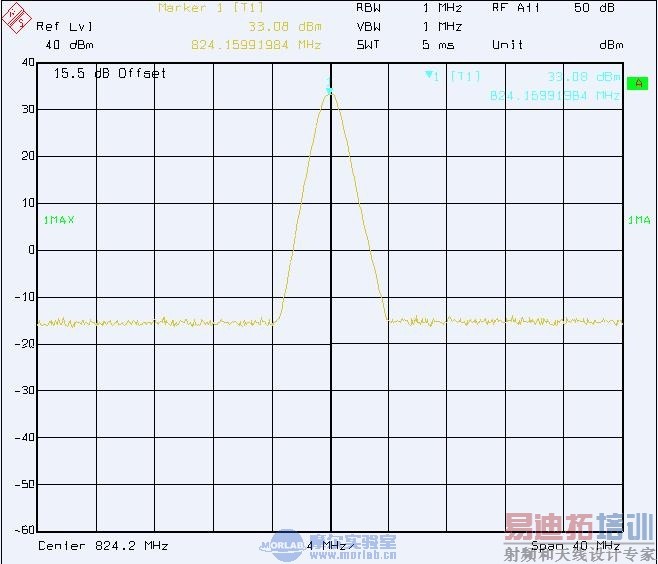This screenshot has height=564, width=658.
Task: Click the -30 y-axis label
Action: pos(25,390)
